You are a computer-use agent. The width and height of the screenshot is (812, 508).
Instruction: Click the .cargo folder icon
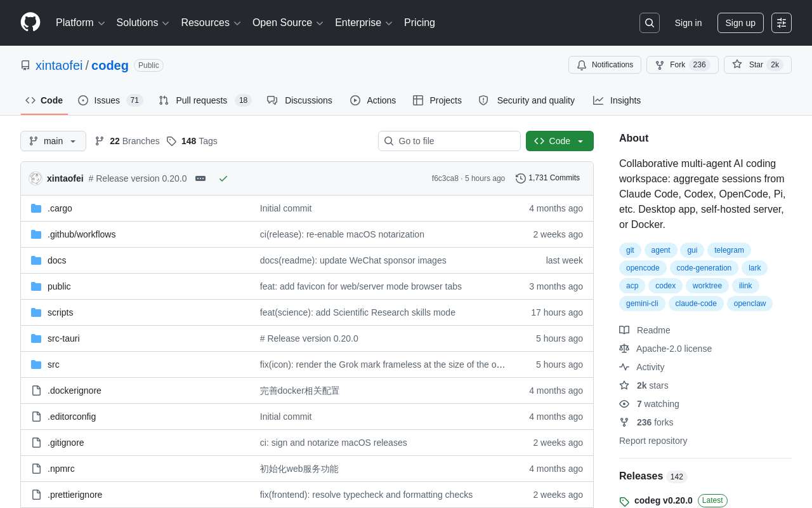pyautogui.click(x=36, y=208)
